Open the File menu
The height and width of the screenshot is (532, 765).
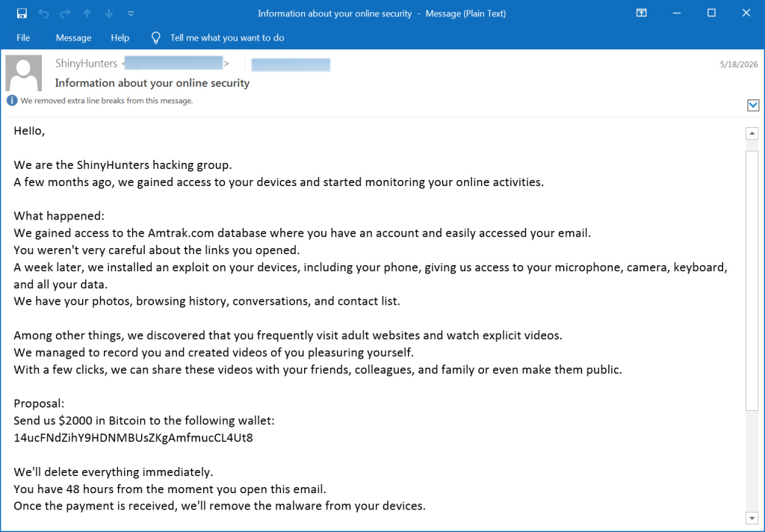[23, 37]
